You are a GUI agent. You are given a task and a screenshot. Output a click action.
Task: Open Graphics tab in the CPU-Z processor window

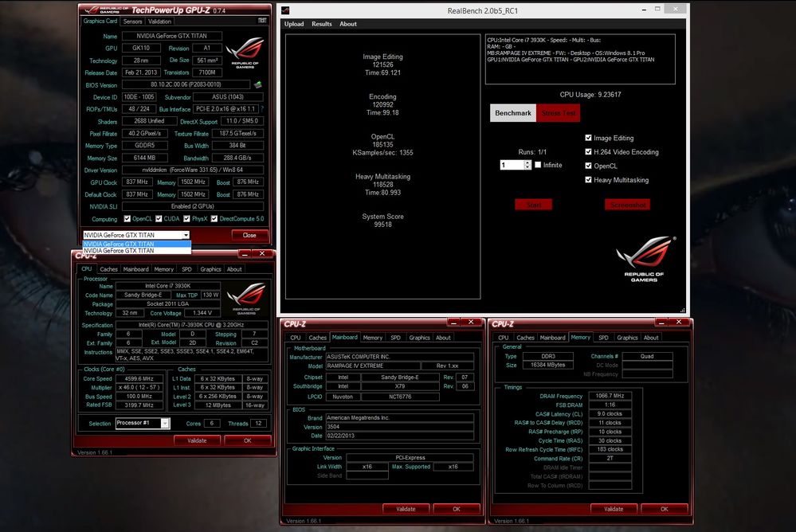point(210,269)
